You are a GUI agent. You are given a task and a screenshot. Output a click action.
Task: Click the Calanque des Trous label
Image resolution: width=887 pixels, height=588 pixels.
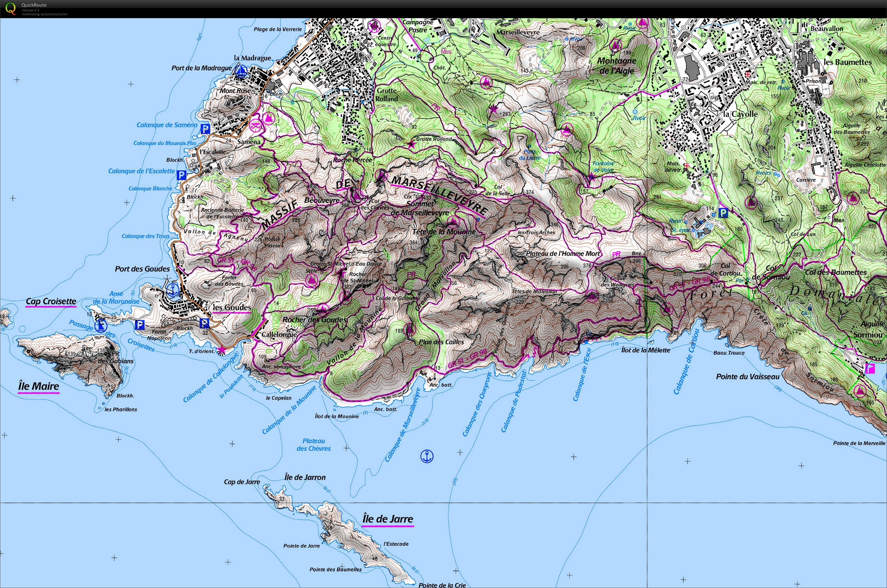coord(146,236)
